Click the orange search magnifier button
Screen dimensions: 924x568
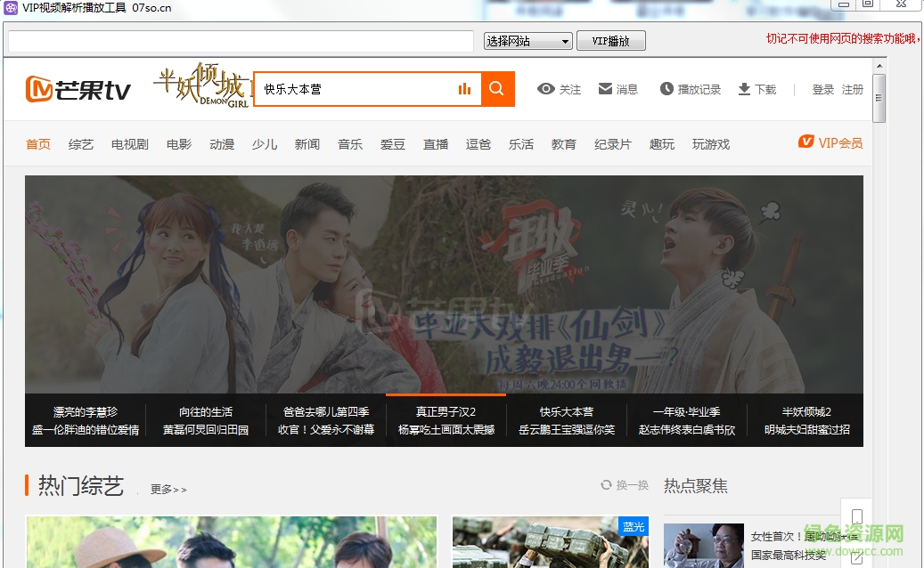(497, 89)
